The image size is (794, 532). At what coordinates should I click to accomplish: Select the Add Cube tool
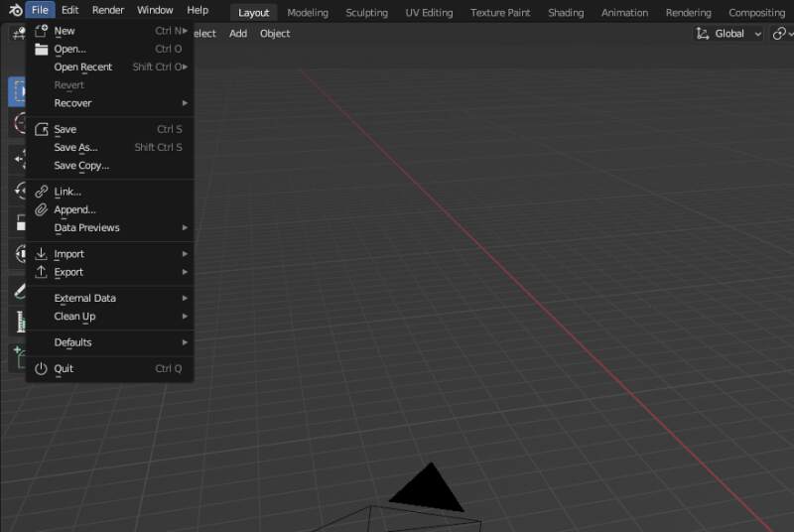coord(19,358)
